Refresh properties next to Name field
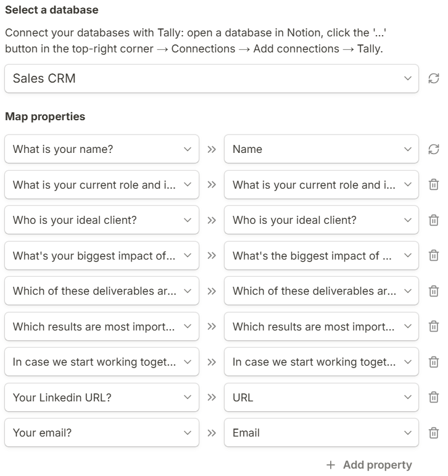The image size is (448, 476). [434, 149]
